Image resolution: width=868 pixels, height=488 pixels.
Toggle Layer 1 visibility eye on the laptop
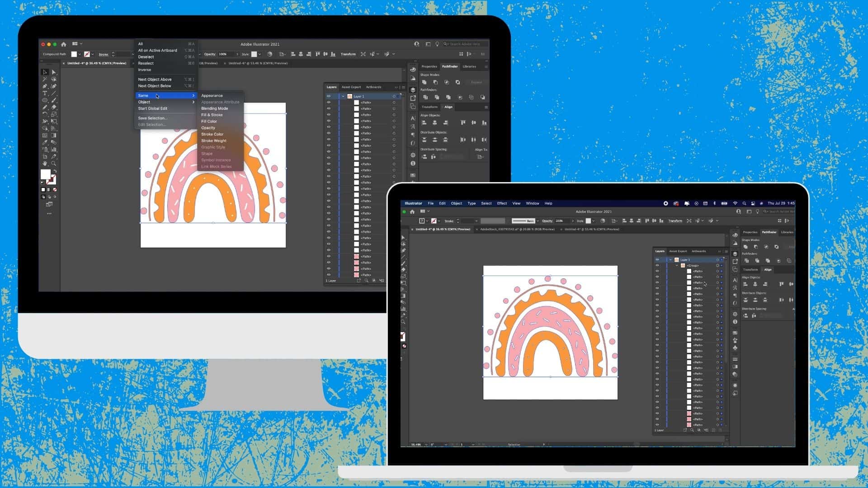click(x=657, y=260)
